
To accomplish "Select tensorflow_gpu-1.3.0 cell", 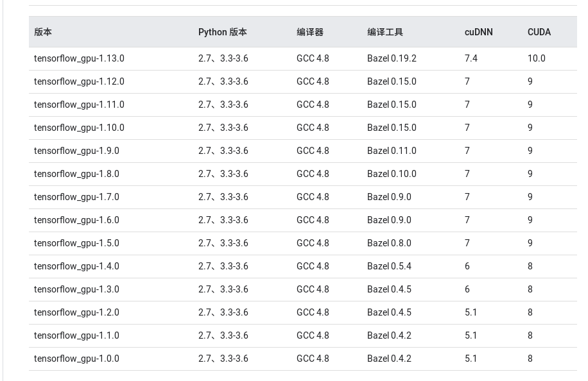I will click(x=76, y=289).
